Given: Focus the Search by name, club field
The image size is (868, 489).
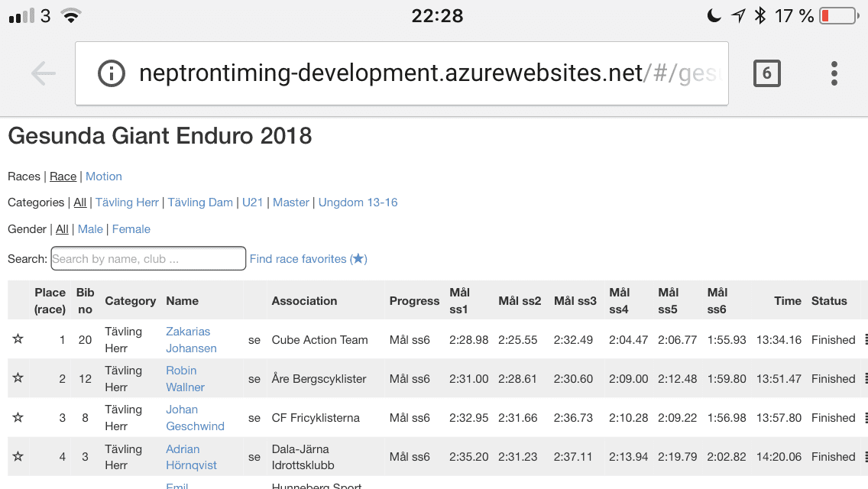Looking at the screenshot, I should [148, 258].
